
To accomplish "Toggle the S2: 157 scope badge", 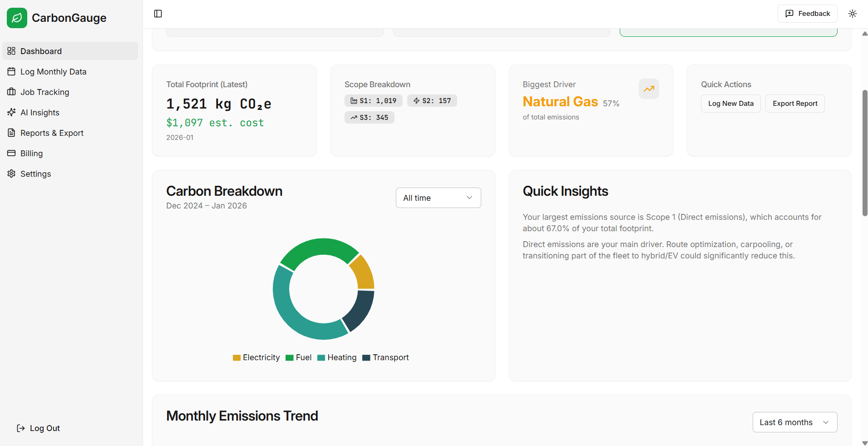I will [x=432, y=100].
